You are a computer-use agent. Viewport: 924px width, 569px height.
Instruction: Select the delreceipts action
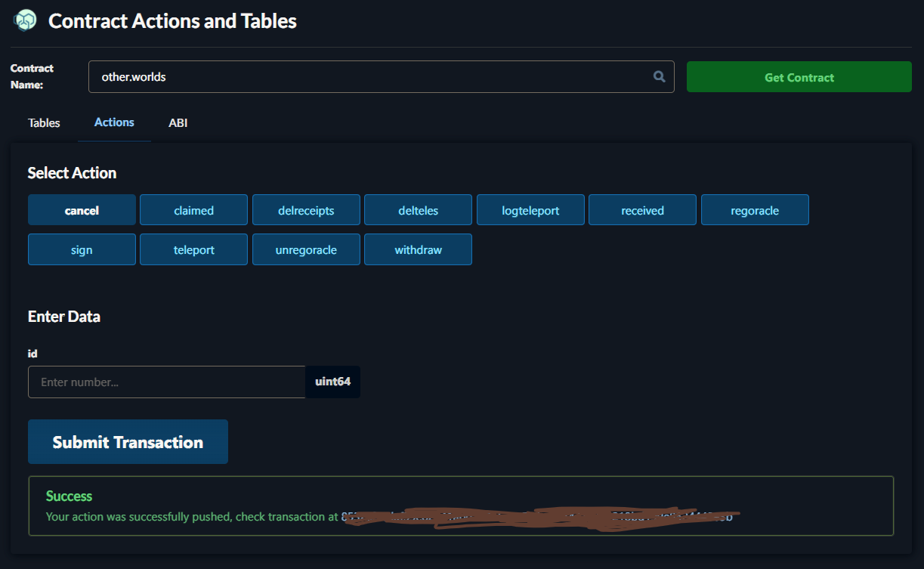click(x=306, y=210)
